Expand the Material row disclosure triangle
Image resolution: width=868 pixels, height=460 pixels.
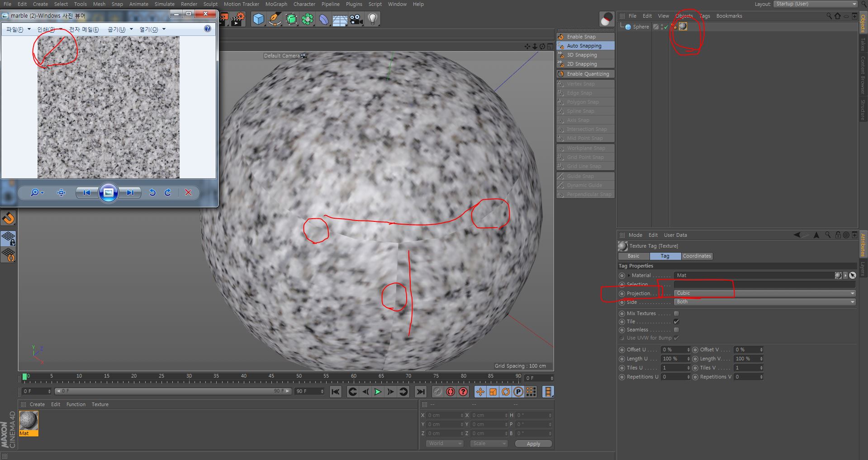[x=629, y=275]
